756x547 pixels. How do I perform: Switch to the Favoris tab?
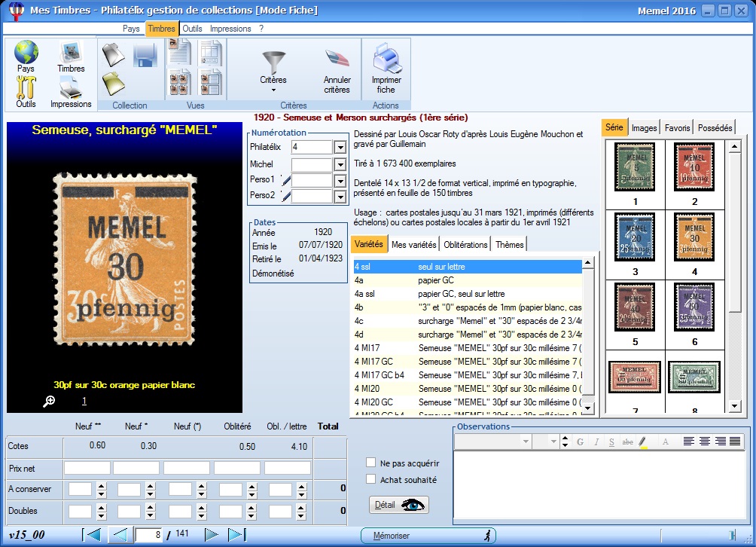[677, 128]
